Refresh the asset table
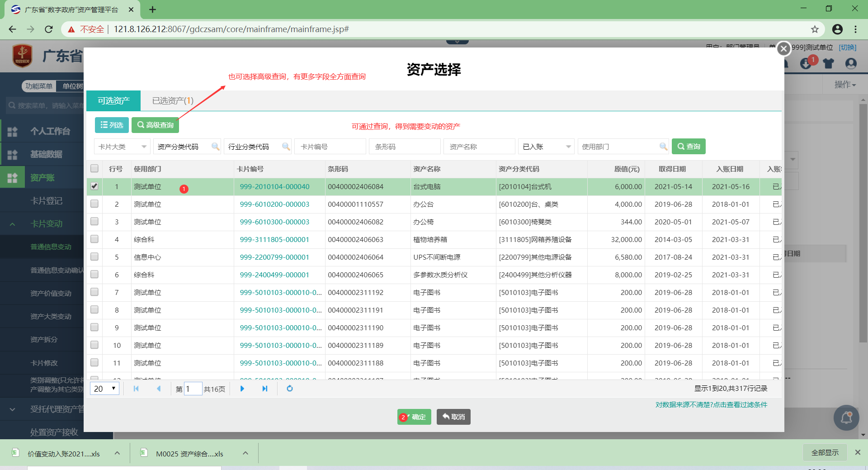The image size is (868, 470). (x=290, y=389)
